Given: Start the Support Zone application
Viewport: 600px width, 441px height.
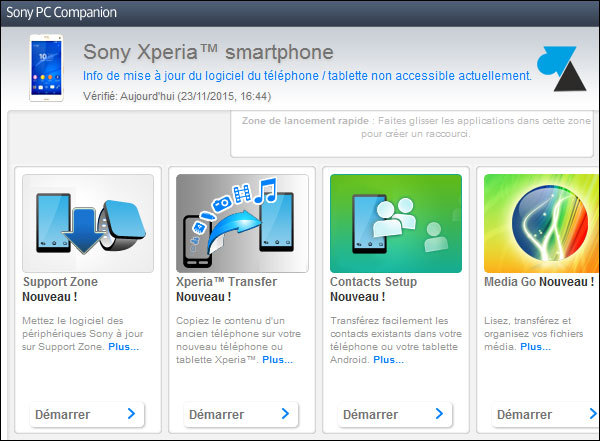Looking at the screenshot, I should pyautogui.click(x=87, y=414).
